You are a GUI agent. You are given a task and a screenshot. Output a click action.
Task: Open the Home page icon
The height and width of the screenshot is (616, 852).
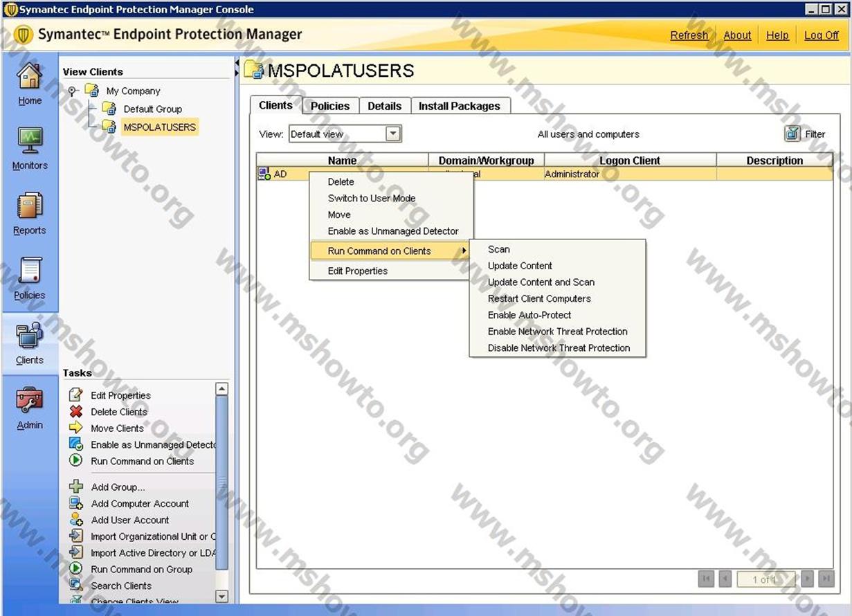(29, 76)
